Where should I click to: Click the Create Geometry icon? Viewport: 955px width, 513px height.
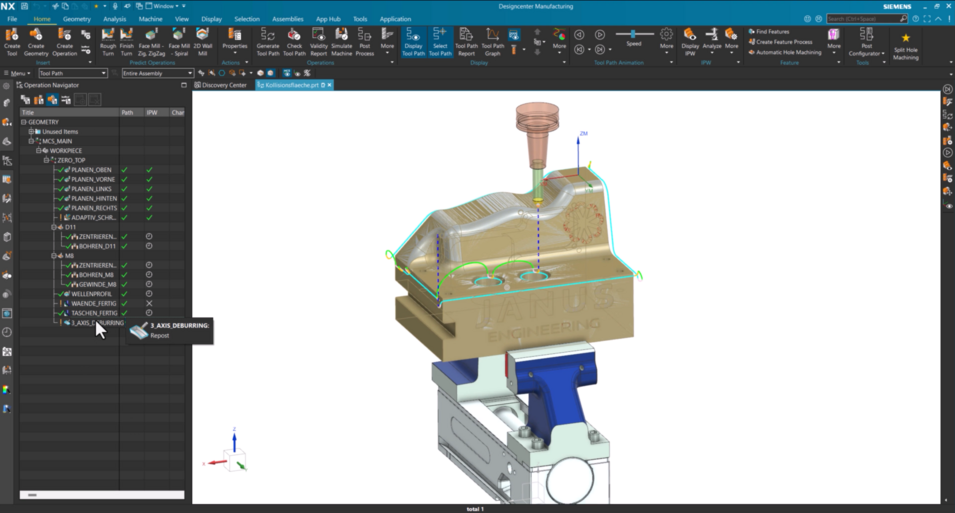click(x=36, y=41)
